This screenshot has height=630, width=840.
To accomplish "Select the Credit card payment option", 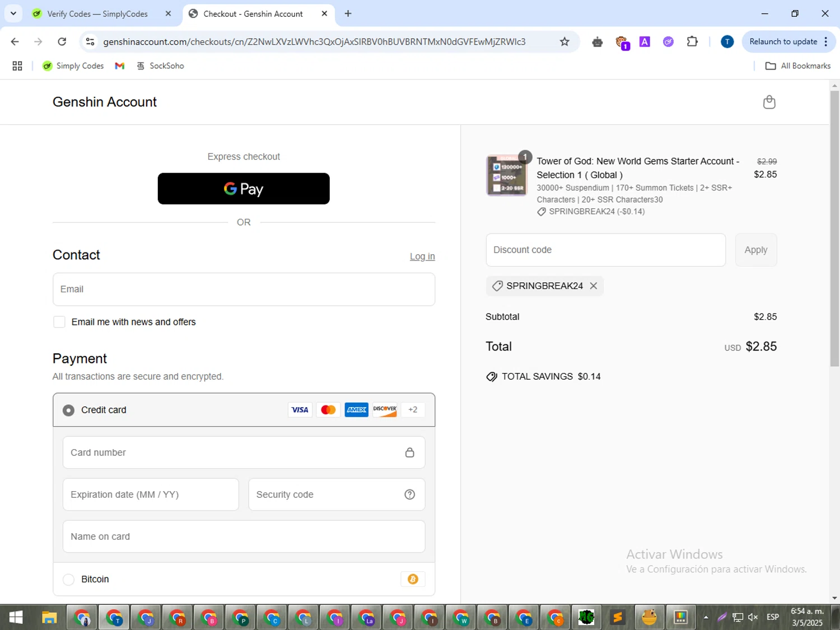I will click(x=68, y=410).
